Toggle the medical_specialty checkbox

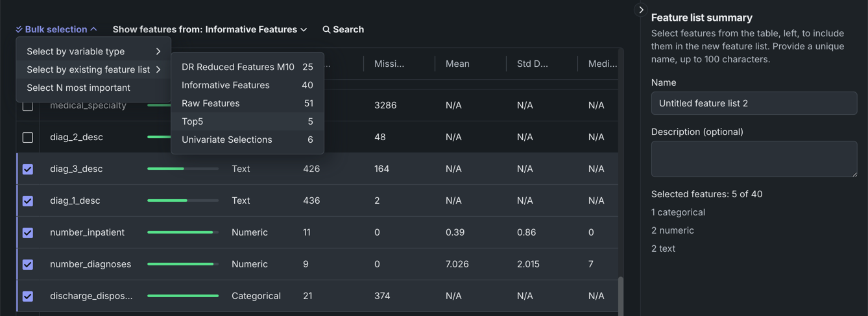click(28, 106)
